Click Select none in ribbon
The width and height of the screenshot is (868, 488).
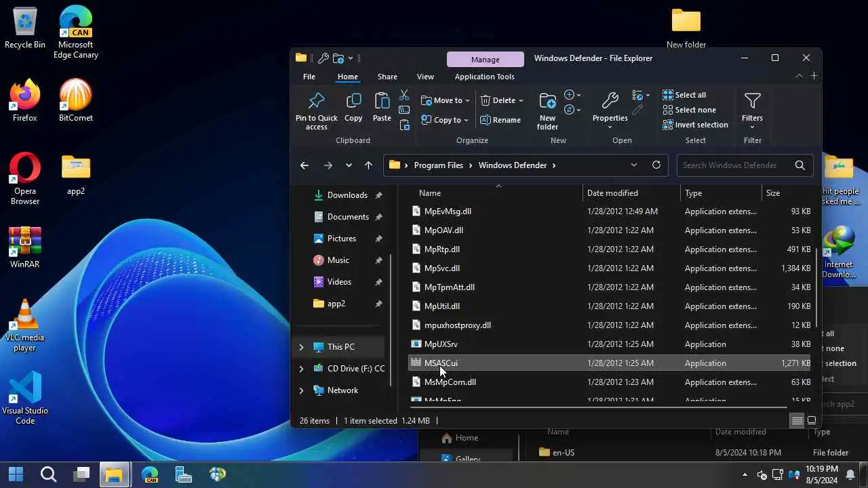coord(689,110)
